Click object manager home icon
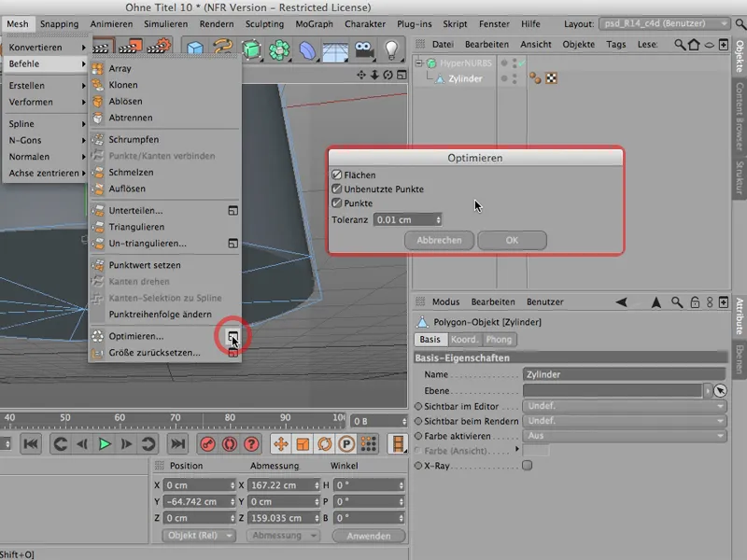This screenshot has height=560, width=747. [694, 45]
